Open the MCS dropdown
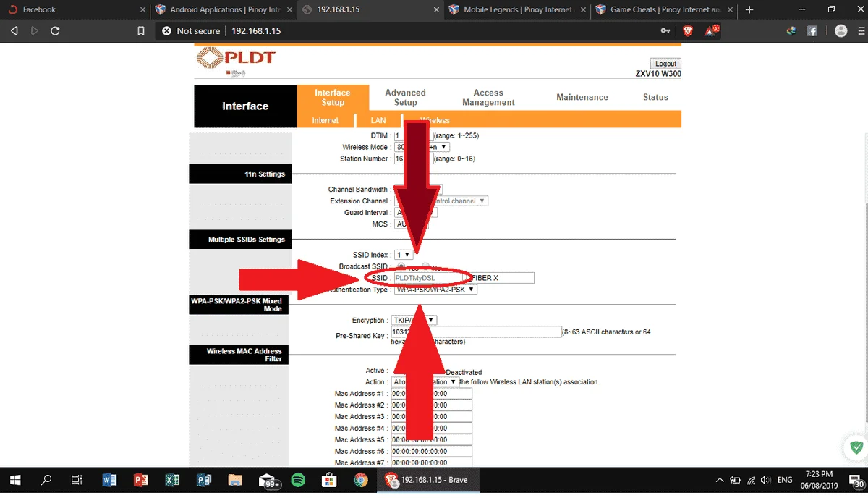This screenshot has width=868, height=498. pos(410,224)
